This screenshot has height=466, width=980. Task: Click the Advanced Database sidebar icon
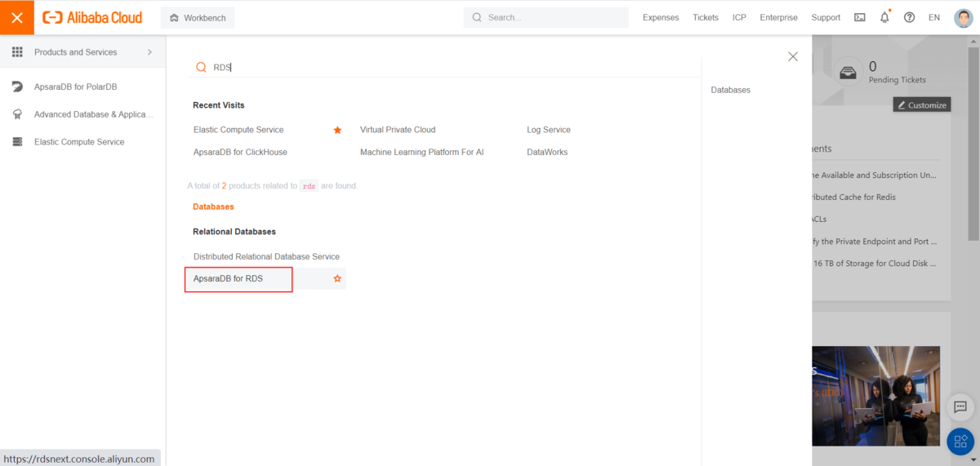click(x=17, y=114)
